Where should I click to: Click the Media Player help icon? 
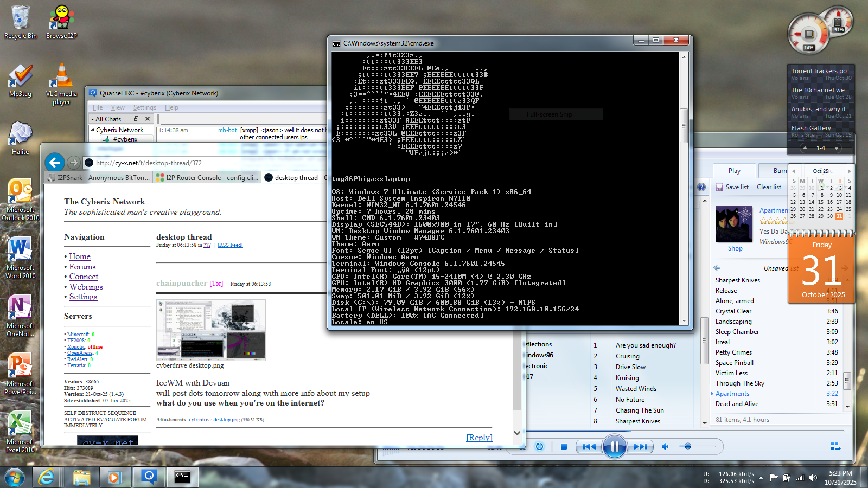[701, 187]
